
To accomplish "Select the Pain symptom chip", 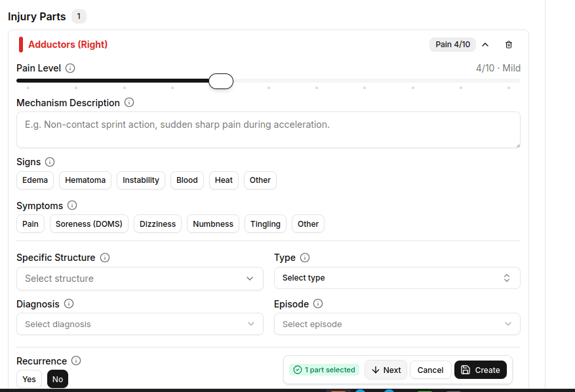I will tap(30, 224).
